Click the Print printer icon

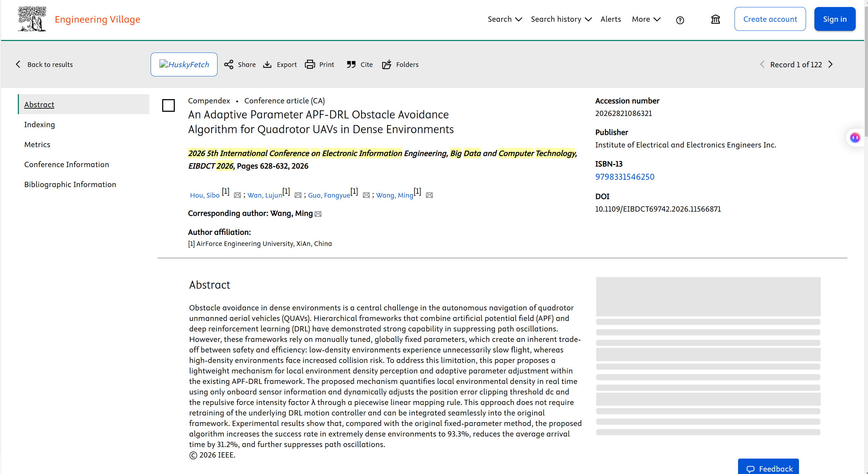click(310, 64)
